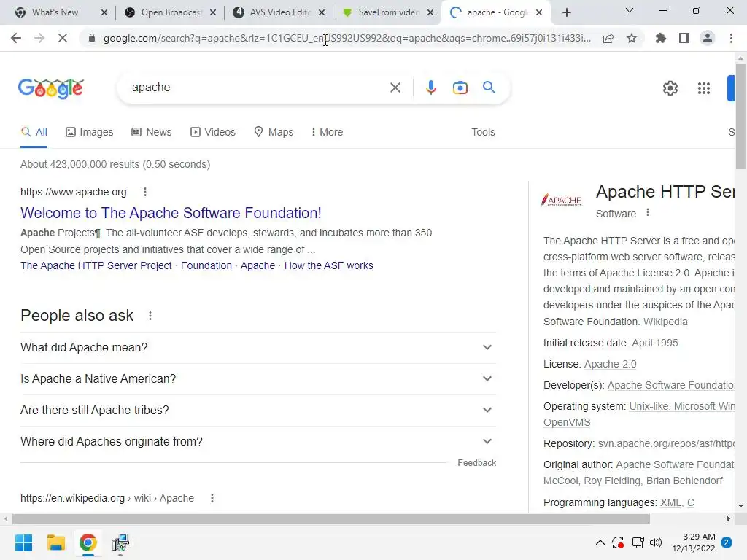The width and height of the screenshot is (747, 560).
Task: Click the address bar URL
Action: coord(347,38)
